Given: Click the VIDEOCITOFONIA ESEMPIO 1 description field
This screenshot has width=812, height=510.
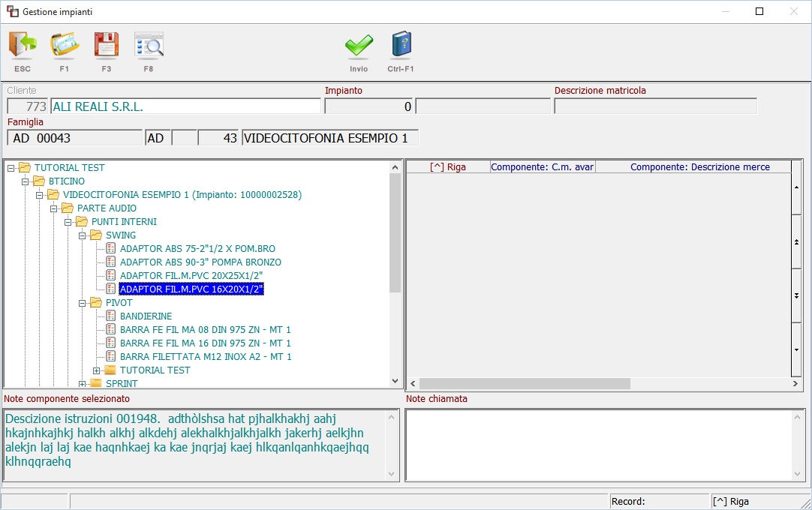Looking at the screenshot, I should pos(329,138).
